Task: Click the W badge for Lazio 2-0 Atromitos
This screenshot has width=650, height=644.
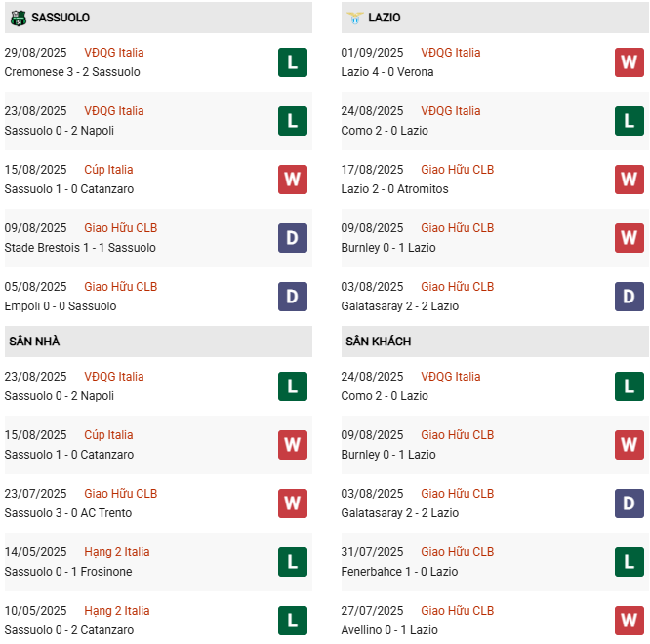Action: click(x=630, y=180)
